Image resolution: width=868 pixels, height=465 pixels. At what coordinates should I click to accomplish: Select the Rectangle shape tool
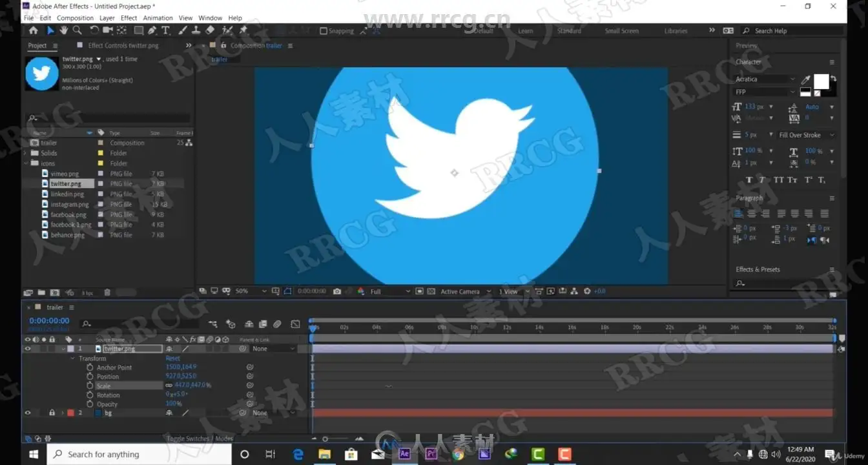[x=139, y=30]
